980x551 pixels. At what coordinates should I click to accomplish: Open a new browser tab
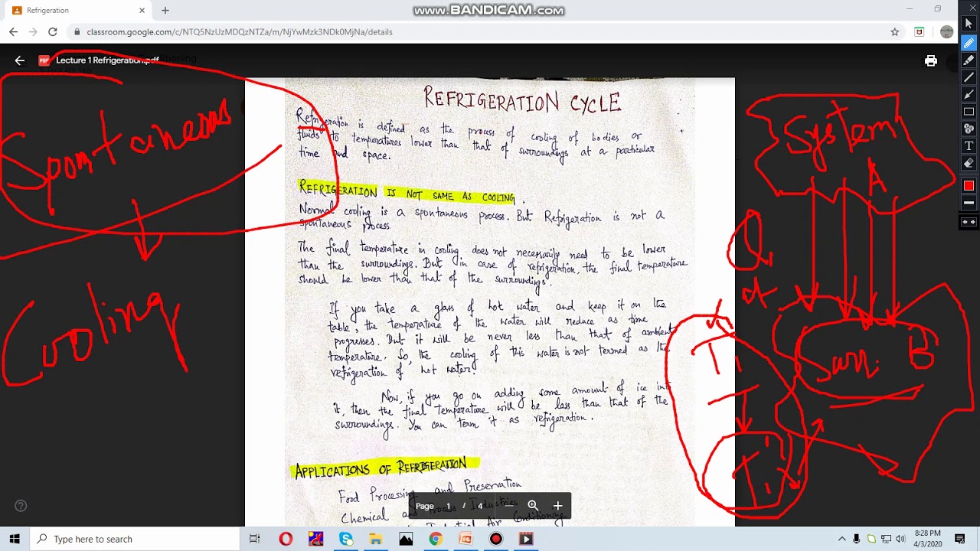coord(165,11)
